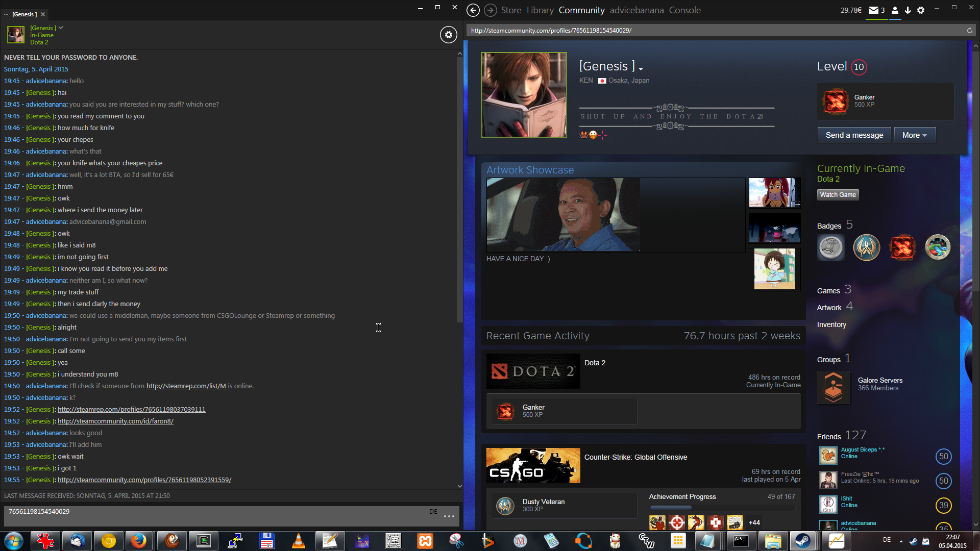Screen dimensions: 980x551
Task: Click the CS:GO game banner
Action: click(x=533, y=466)
